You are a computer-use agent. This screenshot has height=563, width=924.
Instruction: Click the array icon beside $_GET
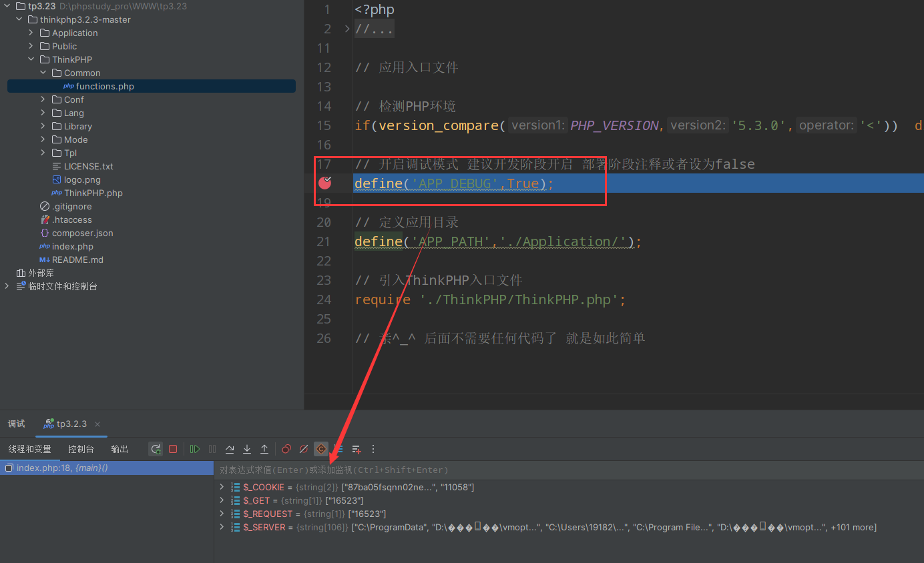(235, 500)
